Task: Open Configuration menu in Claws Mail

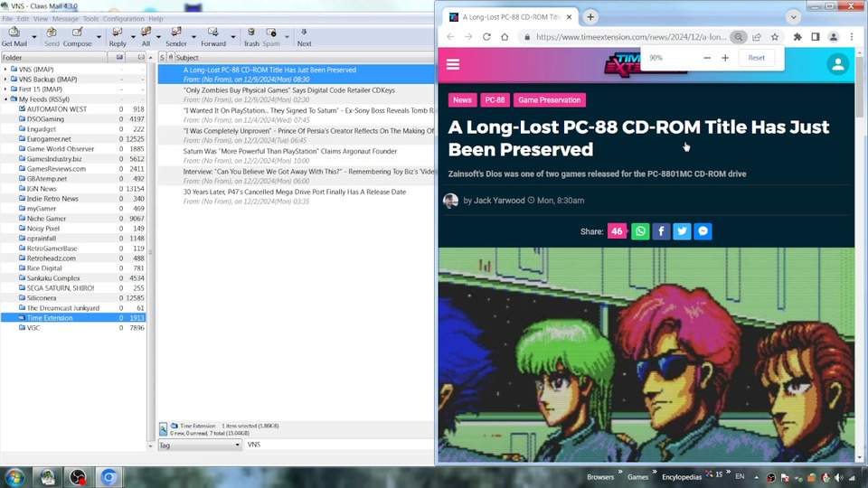Action: [124, 19]
